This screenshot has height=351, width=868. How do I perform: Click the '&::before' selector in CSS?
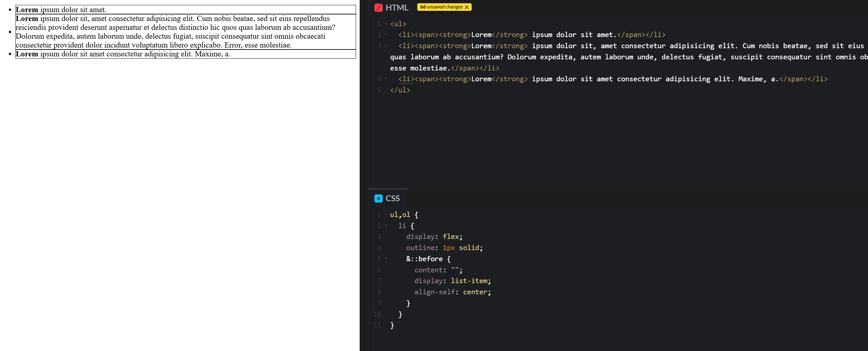[x=424, y=259]
